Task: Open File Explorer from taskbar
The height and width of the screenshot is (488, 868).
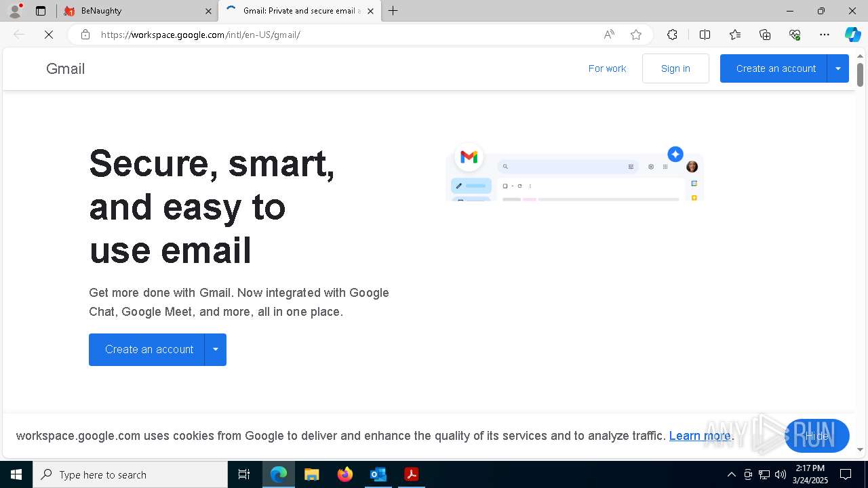Action: pyautogui.click(x=311, y=474)
